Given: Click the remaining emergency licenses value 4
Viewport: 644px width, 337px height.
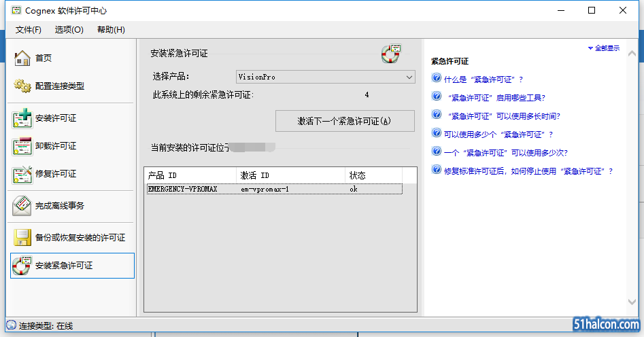Looking at the screenshot, I should tap(367, 95).
